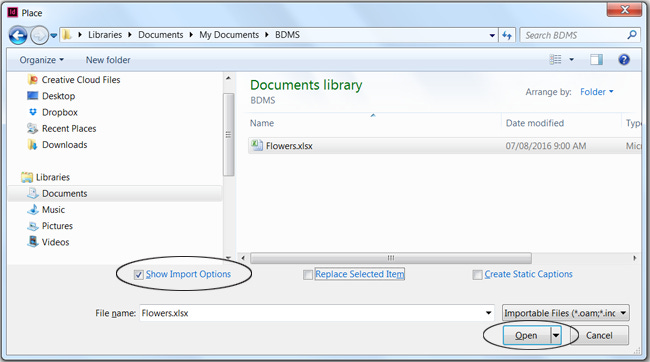Image resolution: width=650 pixels, height=362 pixels.
Task: Select Videos library in sidebar
Action: point(48,242)
